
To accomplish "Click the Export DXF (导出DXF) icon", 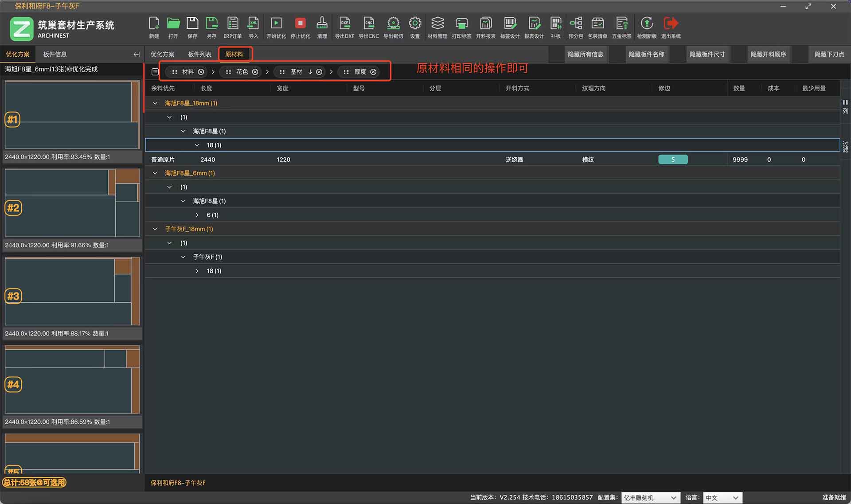I will [344, 23].
